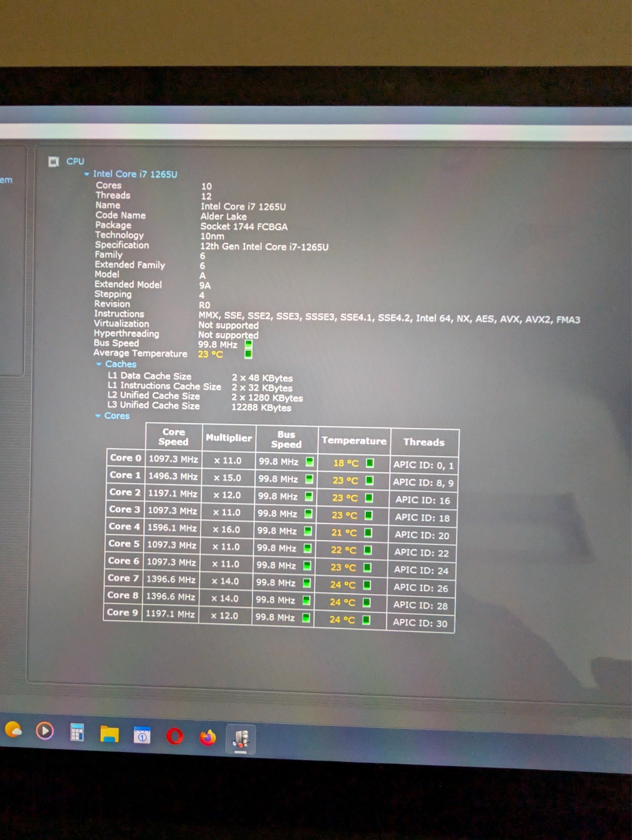
Task: Click the Average Temperature label
Action: tap(140, 353)
